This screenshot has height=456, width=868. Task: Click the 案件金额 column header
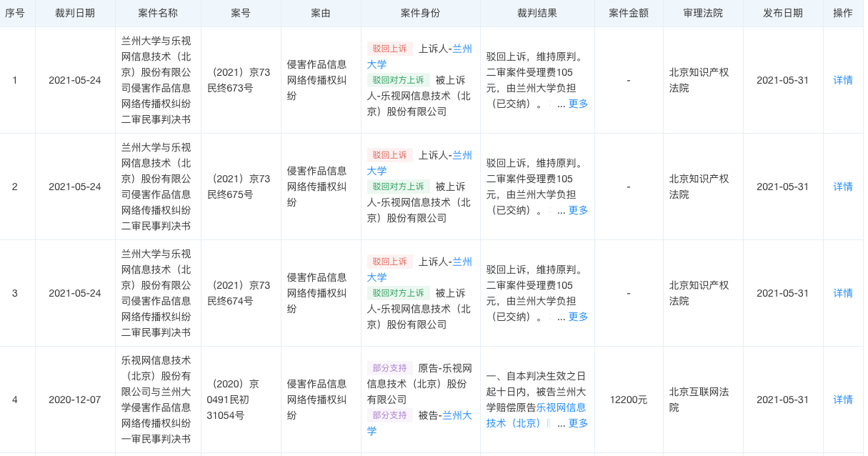(x=629, y=14)
